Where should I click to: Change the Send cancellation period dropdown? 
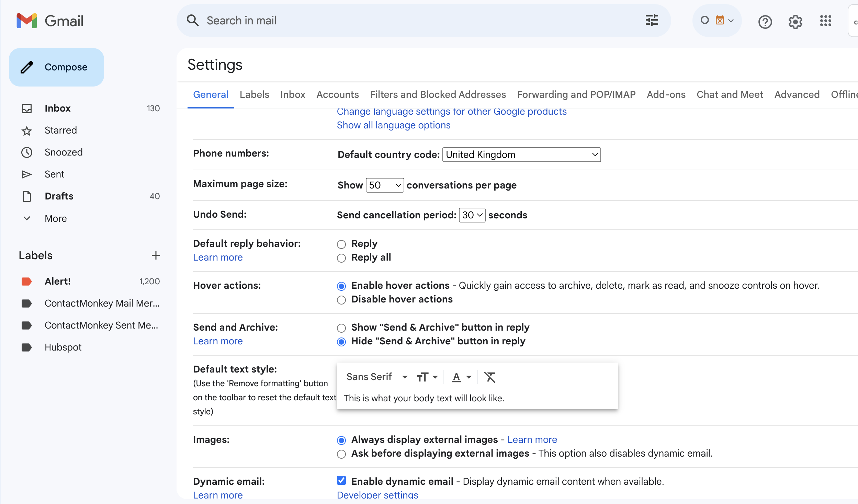472,215
